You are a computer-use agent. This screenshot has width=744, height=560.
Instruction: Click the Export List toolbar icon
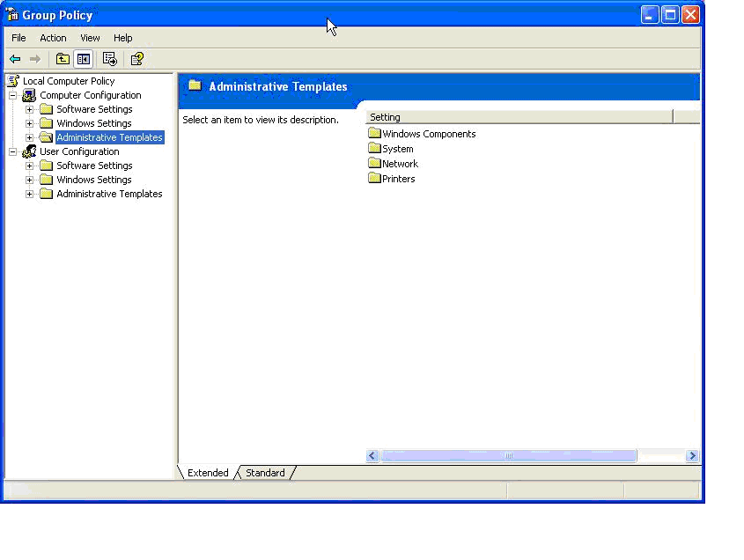click(x=109, y=59)
